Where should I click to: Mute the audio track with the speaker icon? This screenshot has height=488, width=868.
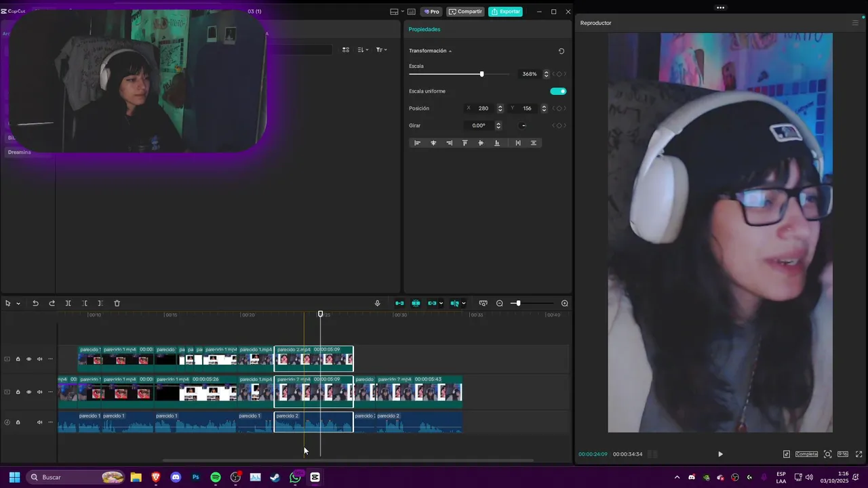39,422
